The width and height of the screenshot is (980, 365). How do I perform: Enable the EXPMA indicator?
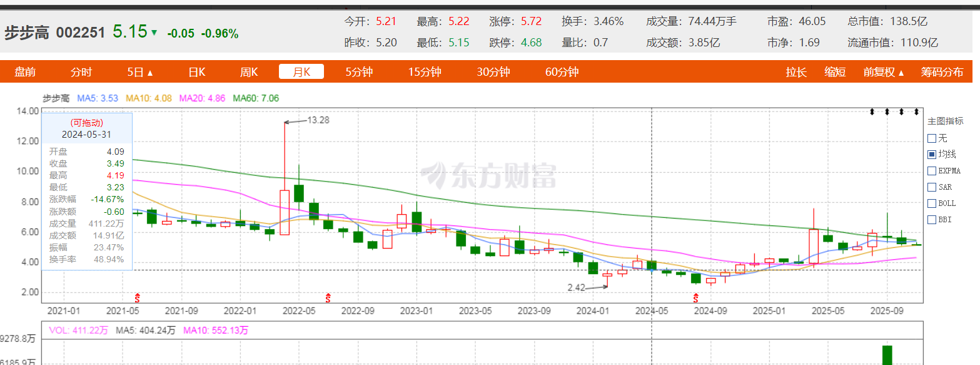932,170
